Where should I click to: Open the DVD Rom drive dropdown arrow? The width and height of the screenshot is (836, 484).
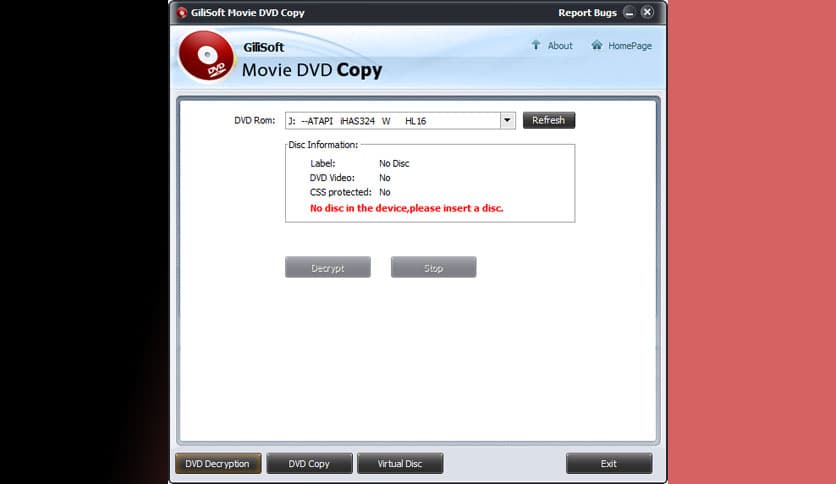coord(508,120)
